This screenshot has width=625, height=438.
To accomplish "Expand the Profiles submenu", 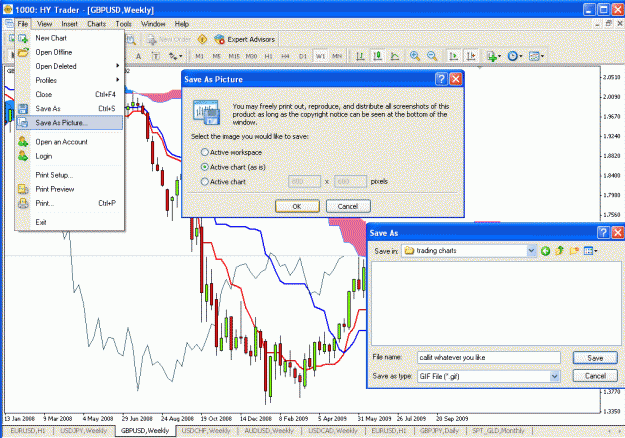I will pos(118,80).
